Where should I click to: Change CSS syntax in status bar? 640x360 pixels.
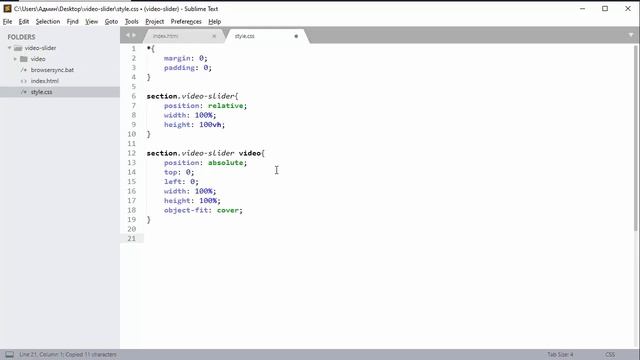(x=610, y=354)
